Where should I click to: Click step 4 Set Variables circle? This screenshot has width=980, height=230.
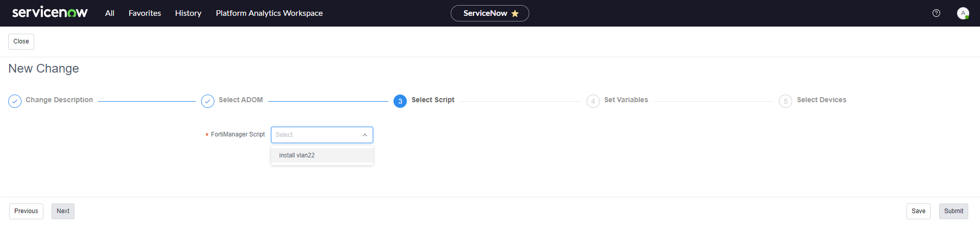[x=593, y=101]
